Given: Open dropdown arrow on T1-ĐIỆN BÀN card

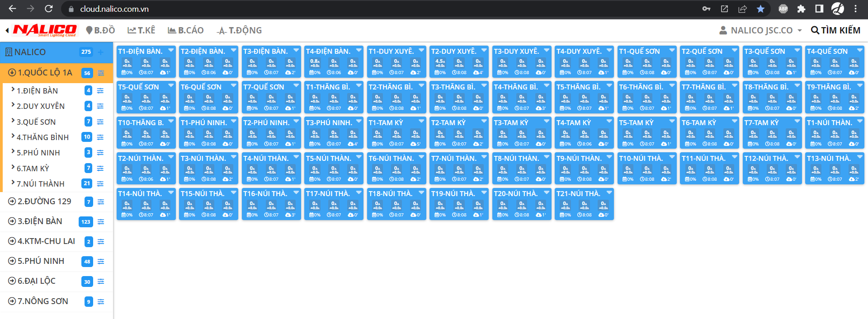Looking at the screenshot, I should click(x=171, y=50).
